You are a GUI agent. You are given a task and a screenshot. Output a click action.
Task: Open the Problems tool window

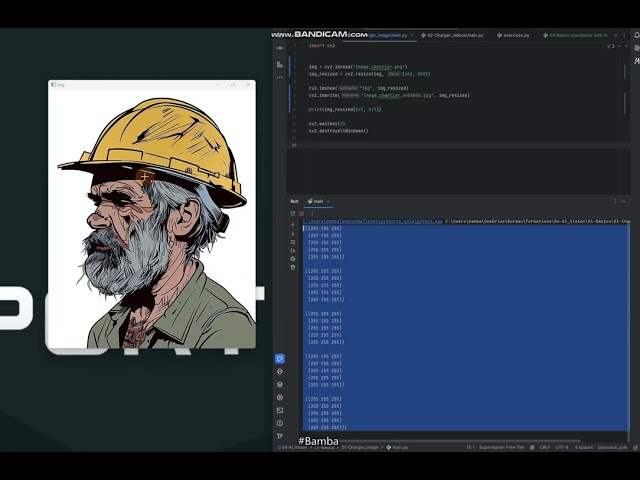tap(280, 423)
